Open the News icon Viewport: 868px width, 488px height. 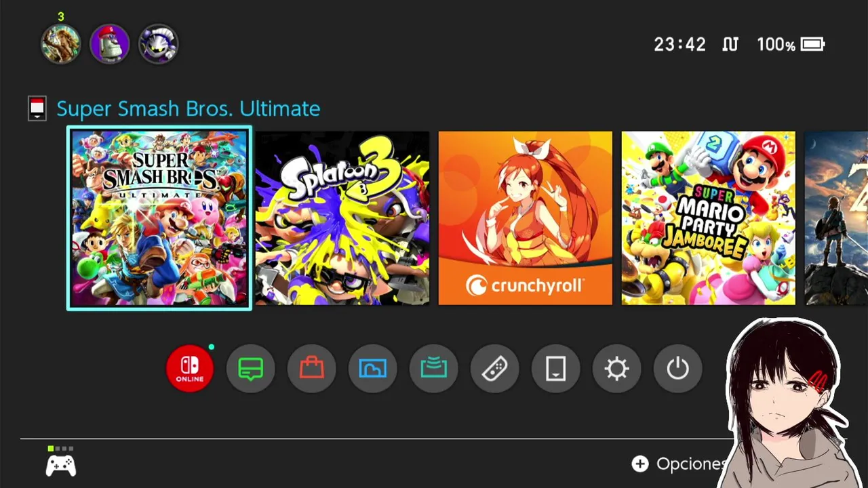(251, 369)
